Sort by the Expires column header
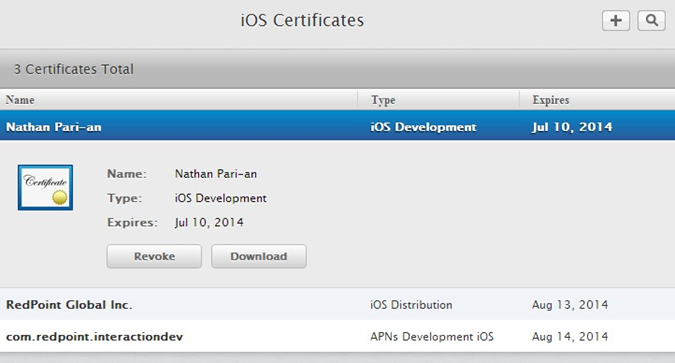 (x=551, y=100)
